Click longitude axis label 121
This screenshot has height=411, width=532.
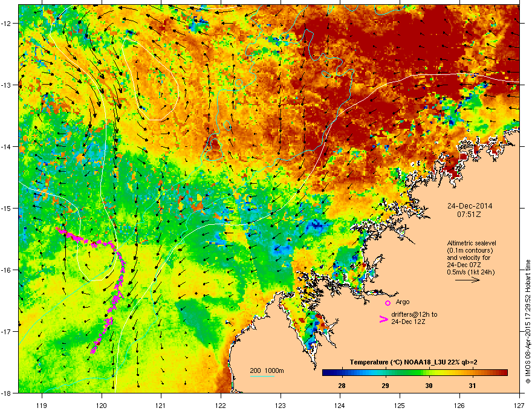coord(161,405)
